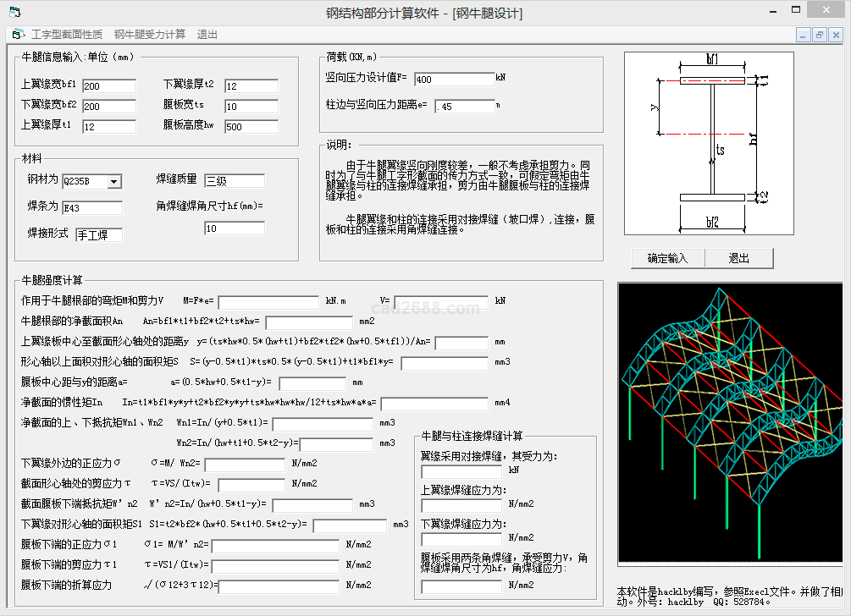The height and width of the screenshot is (616, 851).
Task: Open the 工字型截面性质 menu
Action: pos(67,35)
